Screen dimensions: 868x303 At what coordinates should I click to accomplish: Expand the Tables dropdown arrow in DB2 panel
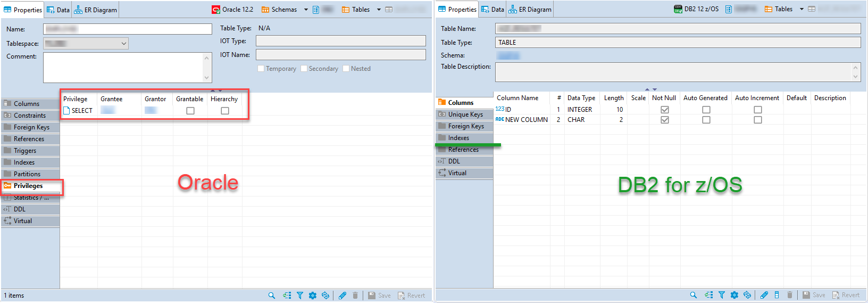[x=802, y=9]
